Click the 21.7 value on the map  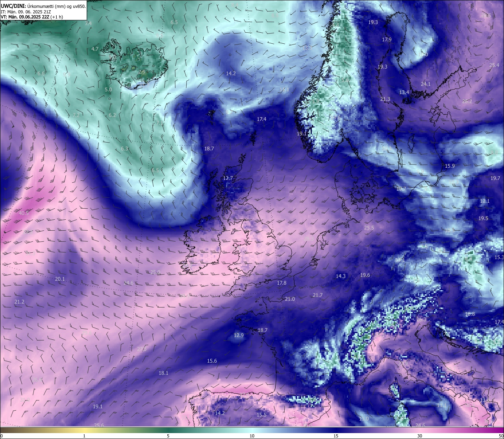(x=317, y=295)
